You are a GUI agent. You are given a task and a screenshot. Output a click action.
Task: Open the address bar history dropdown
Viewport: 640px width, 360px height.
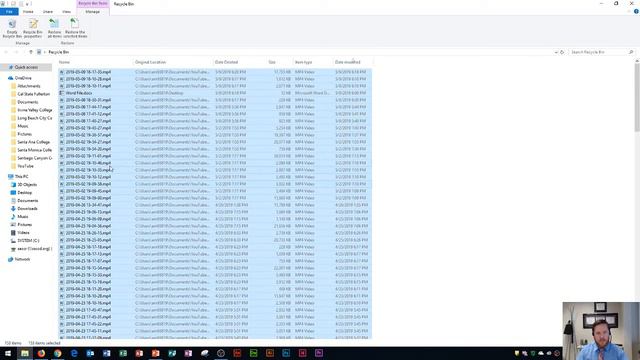coord(556,52)
